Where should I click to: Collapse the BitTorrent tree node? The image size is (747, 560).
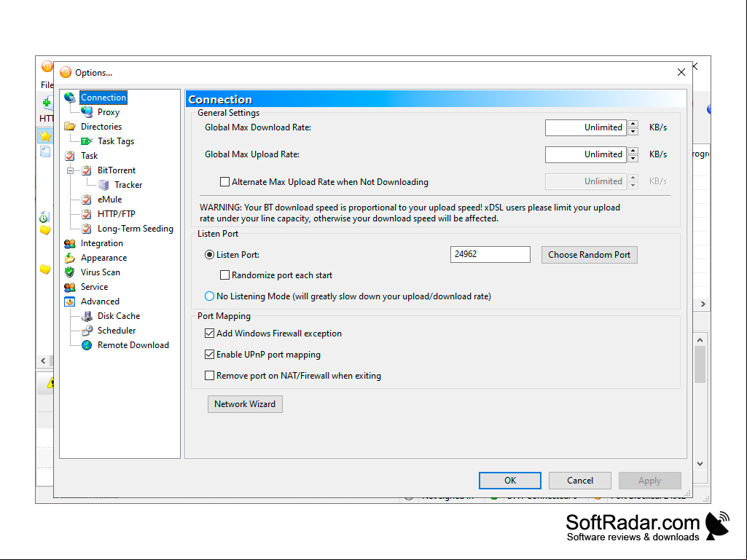[71, 170]
